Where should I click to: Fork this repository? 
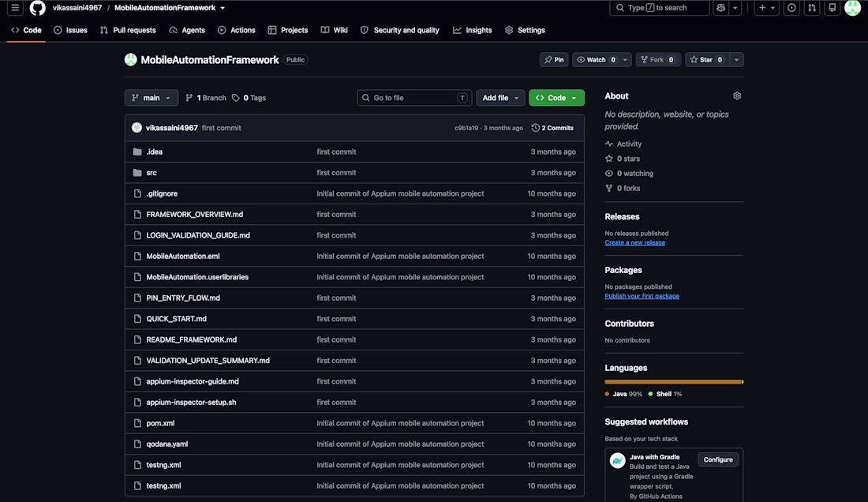tap(657, 60)
